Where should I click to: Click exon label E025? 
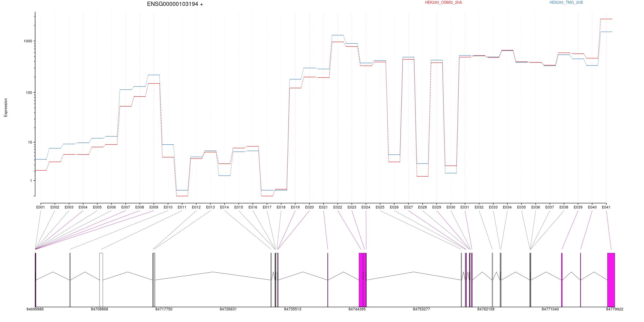380,207
